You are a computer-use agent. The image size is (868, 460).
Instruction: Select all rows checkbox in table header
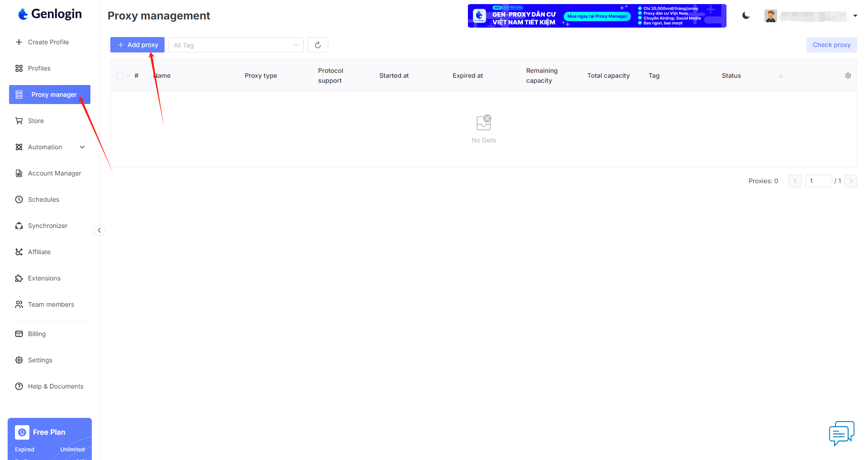[x=120, y=76]
